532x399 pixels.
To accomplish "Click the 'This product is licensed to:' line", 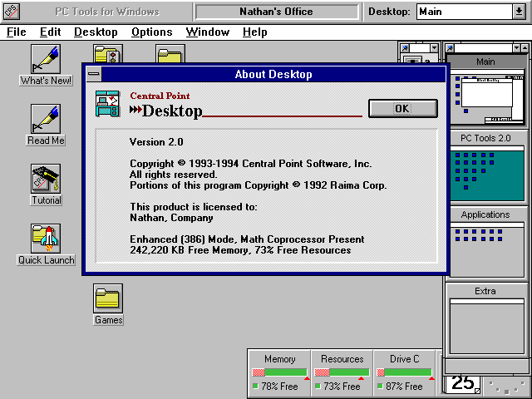I will (194, 207).
